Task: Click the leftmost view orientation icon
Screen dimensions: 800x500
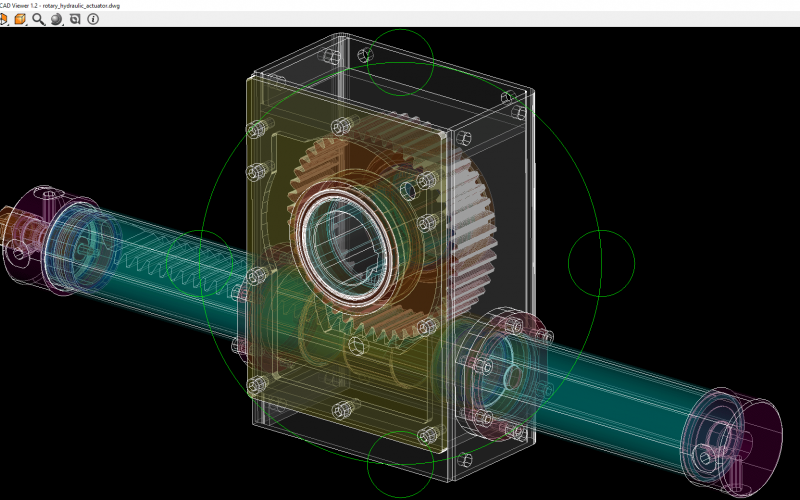Action: click(x=3, y=19)
